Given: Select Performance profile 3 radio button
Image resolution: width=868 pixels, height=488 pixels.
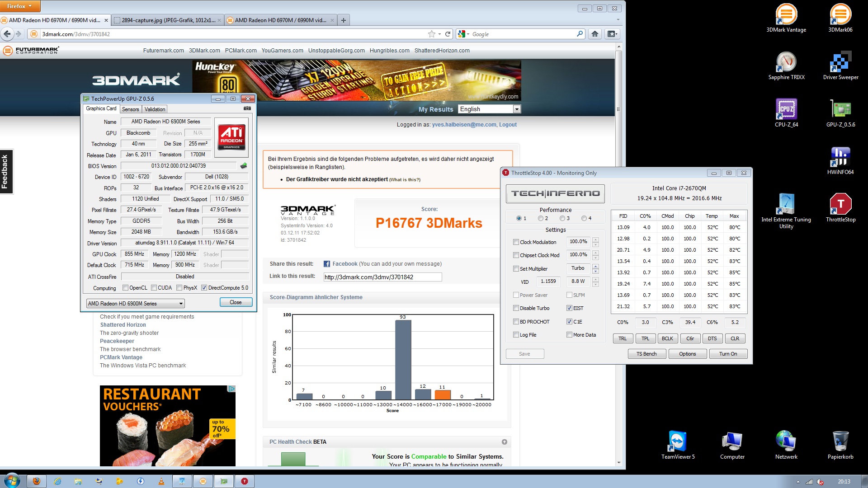Looking at the screenshot, I should (x=562, y=218).
